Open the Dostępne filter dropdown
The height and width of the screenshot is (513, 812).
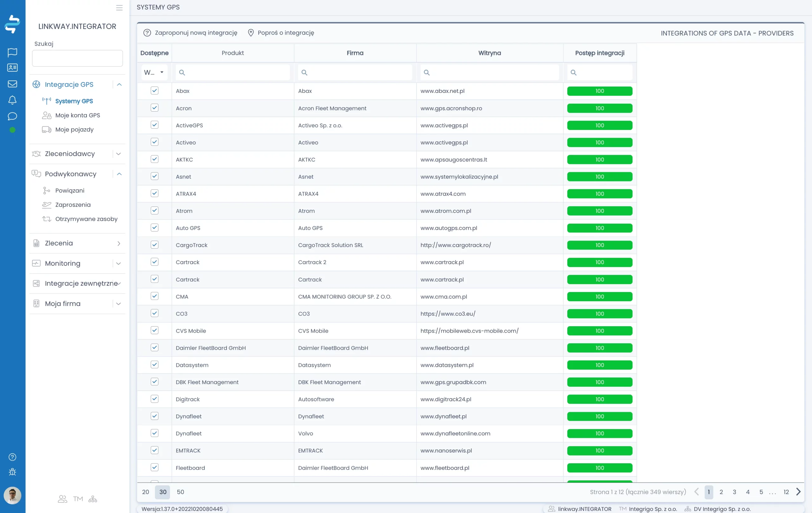pos(154,73)
